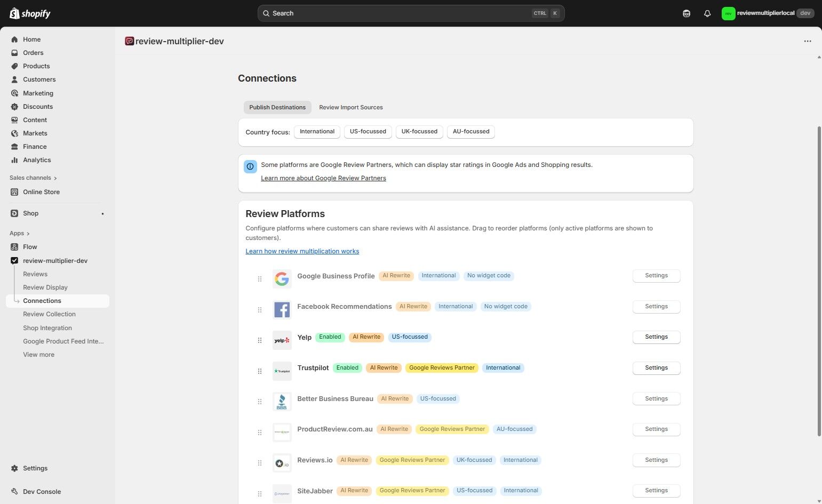The height and width of the screenshot is (504, 822).
Task: Open Analytics in the sidebar
Action: [58, 160]
